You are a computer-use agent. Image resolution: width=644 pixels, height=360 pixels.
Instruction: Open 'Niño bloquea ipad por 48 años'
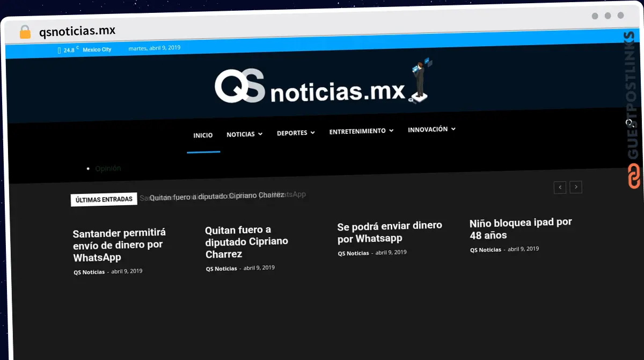[521, 228]
